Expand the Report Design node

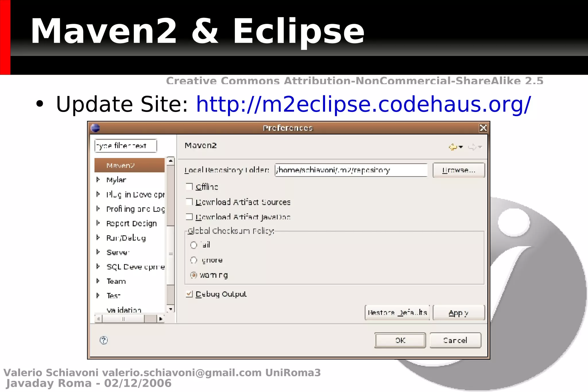point(98,223)
